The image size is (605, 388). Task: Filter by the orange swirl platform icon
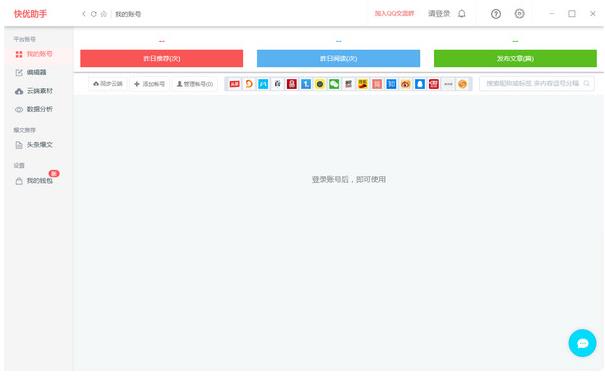249,84
